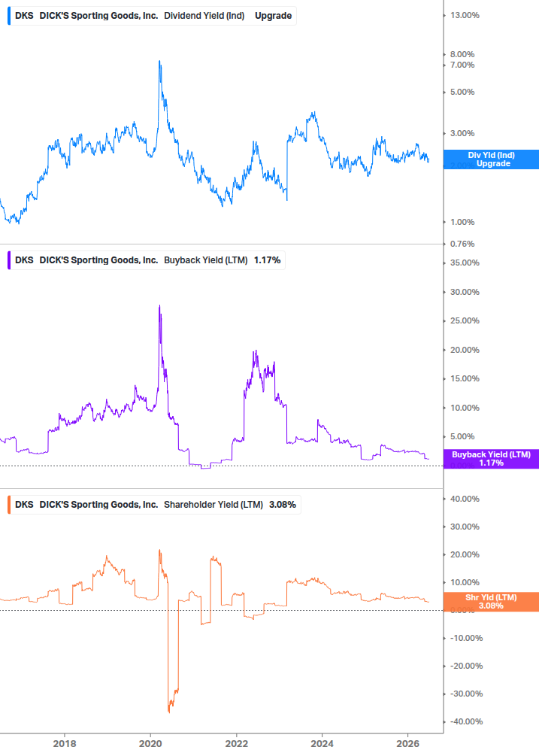Select the orange Shareholder Yield series color bar
Viewport: 539px width, 756px height.
[9, 505]
